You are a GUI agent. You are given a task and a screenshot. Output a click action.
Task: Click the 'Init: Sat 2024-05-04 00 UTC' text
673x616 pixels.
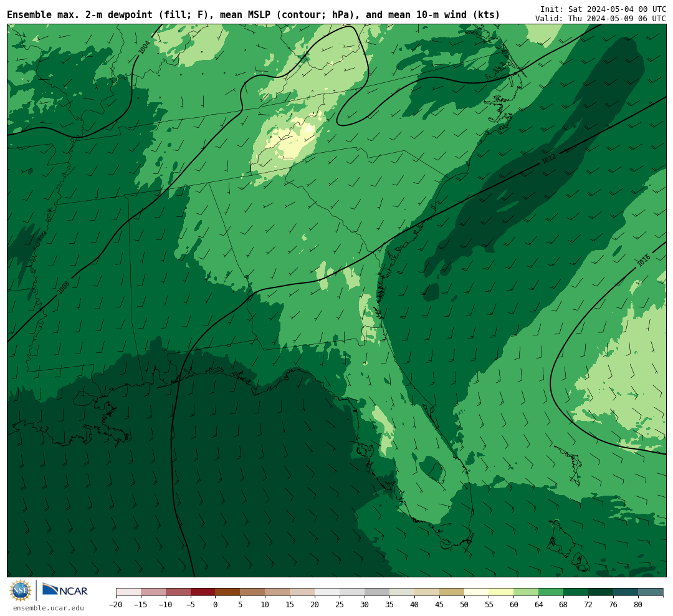(x=603, y=9)
